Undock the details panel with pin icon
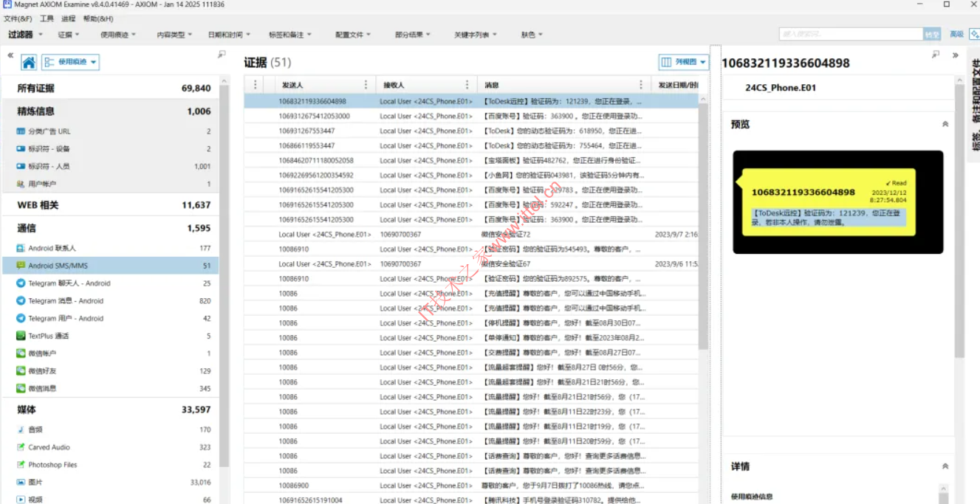This screenshot has width=980, height=504. coord(936,55)
